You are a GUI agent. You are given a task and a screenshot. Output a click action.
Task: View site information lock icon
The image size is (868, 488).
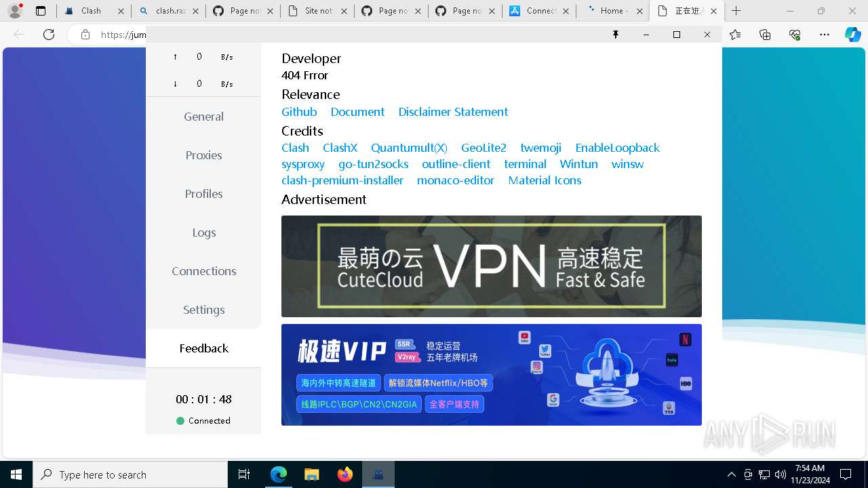click(x=85, y=35)
